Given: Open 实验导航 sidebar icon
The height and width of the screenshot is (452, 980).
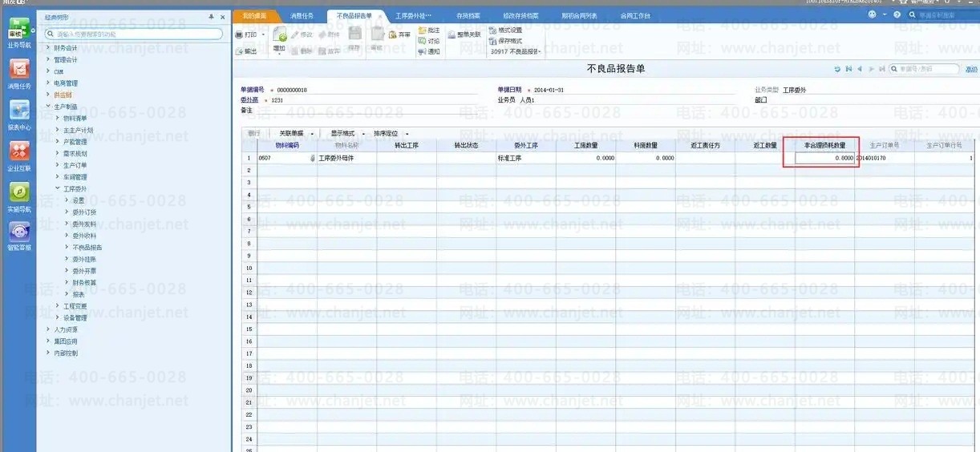Looking at the screenshot, I should 19,197.
